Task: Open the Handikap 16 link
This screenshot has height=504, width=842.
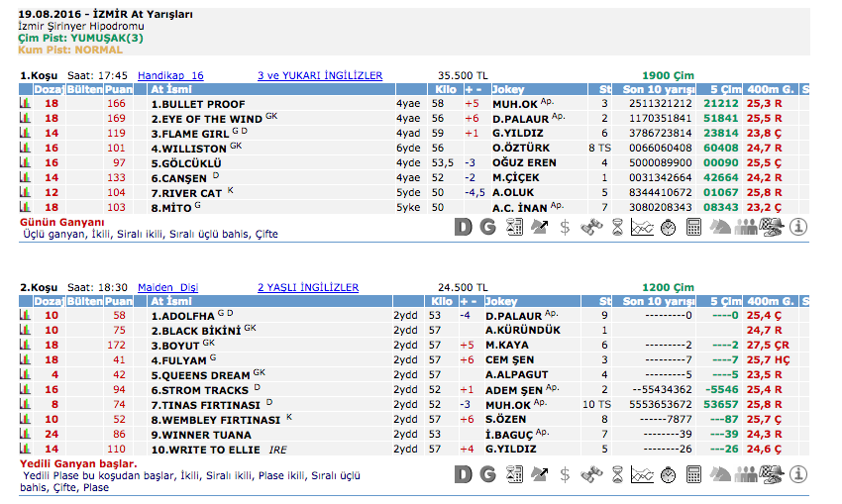Action: 170,75
